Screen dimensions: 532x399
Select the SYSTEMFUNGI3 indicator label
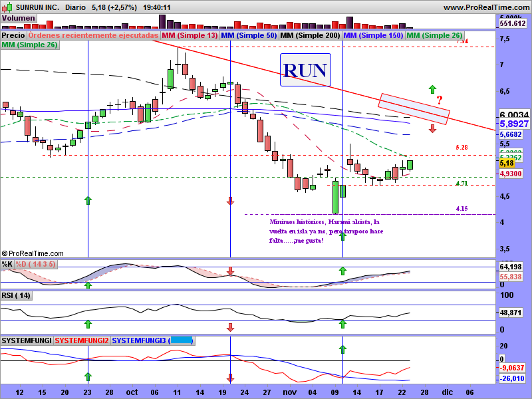coord(153,340)
